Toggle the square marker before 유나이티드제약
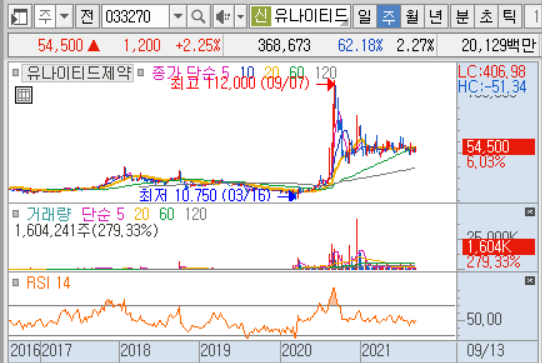This screenshot has width=542, height=363. click(x=15, y=73)
